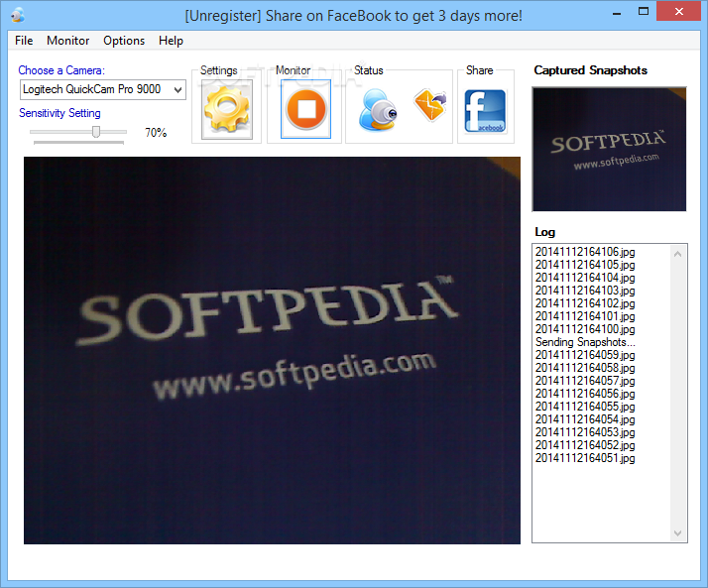Select log entry 2014112164105.jpg
708x588 pixels.
585,265
